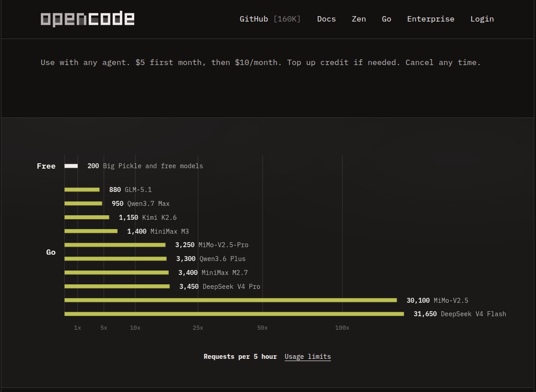This screenshot has height=392, width=536.
Task: Click the '$5 first month' pricing sentence
Action: [x=260, y=62]
